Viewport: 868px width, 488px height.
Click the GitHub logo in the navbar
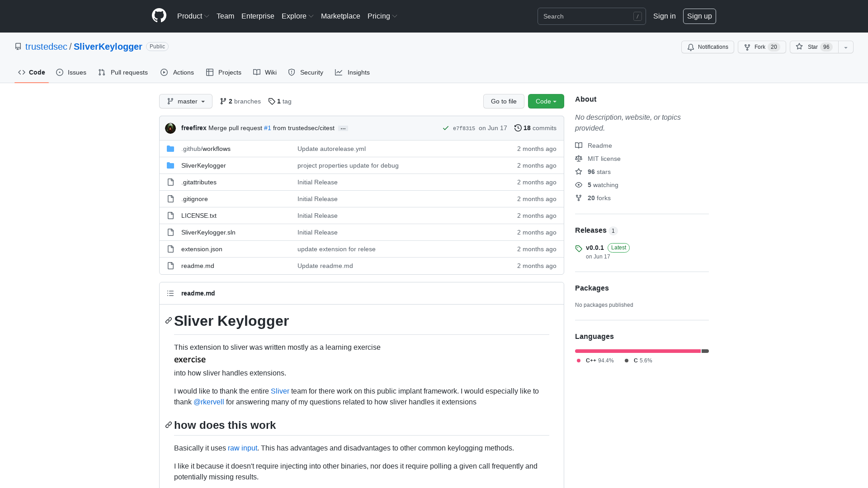point(159,16)
